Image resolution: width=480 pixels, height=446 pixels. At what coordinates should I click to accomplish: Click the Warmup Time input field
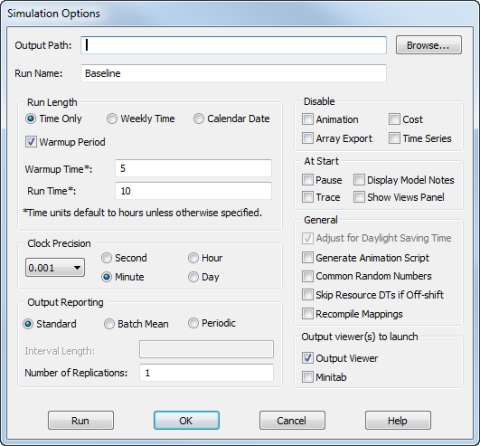193,168
